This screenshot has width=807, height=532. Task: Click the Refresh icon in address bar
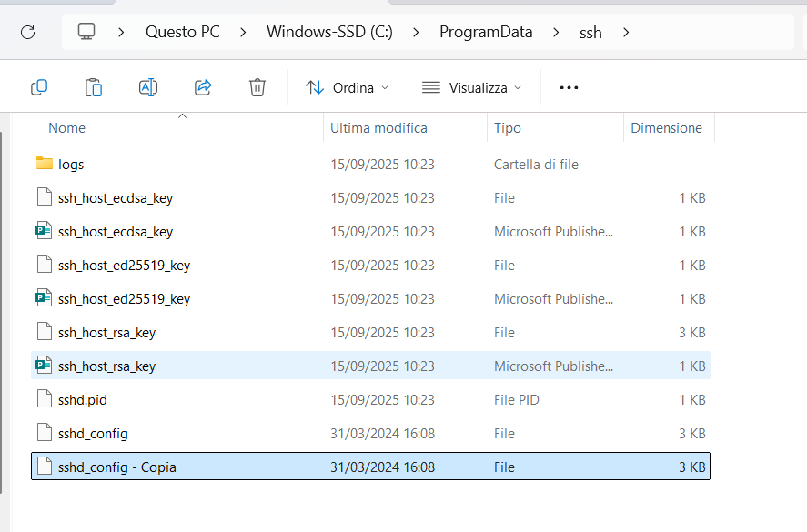27,32
